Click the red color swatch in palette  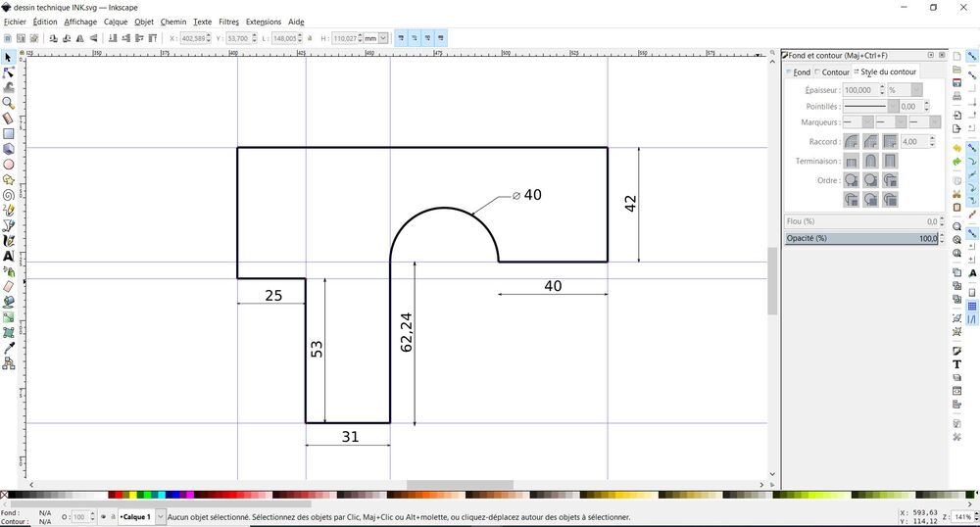pyautogui.click(x=120, y=495)
